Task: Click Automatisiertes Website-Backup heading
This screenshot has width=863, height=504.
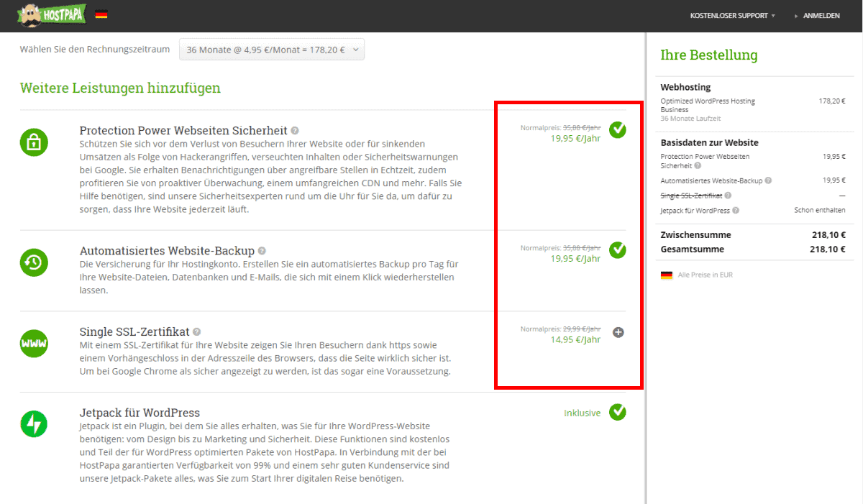Action: 167,251
